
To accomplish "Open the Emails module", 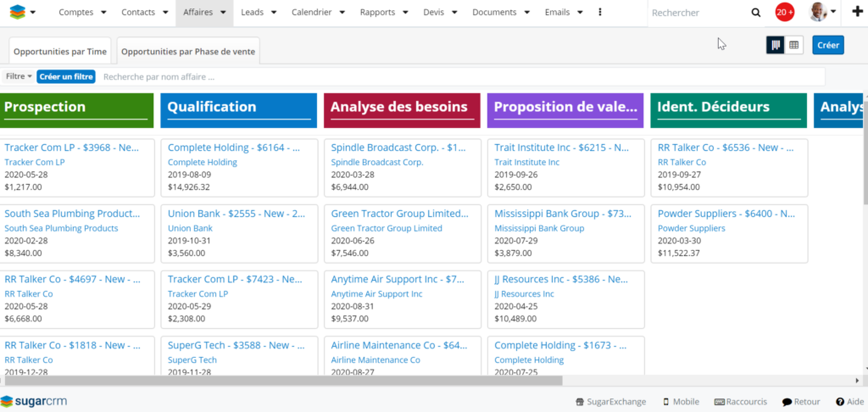I will click(557, 12).
